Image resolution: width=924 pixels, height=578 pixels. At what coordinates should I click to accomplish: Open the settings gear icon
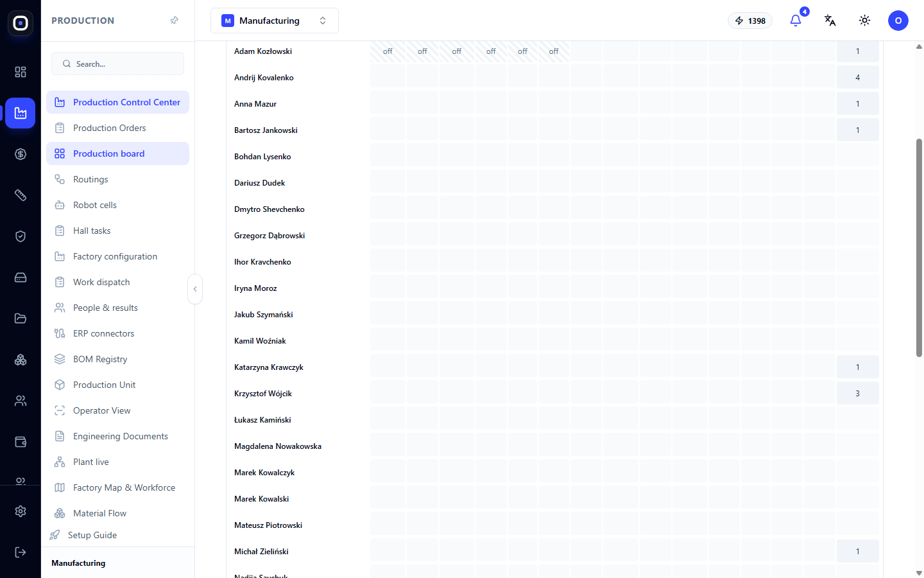21,511
